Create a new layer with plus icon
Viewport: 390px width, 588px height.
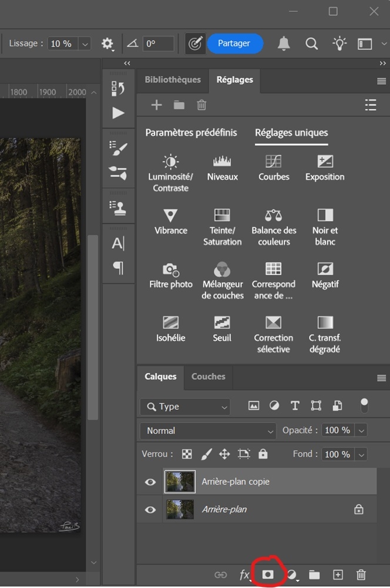coord(338,574)
